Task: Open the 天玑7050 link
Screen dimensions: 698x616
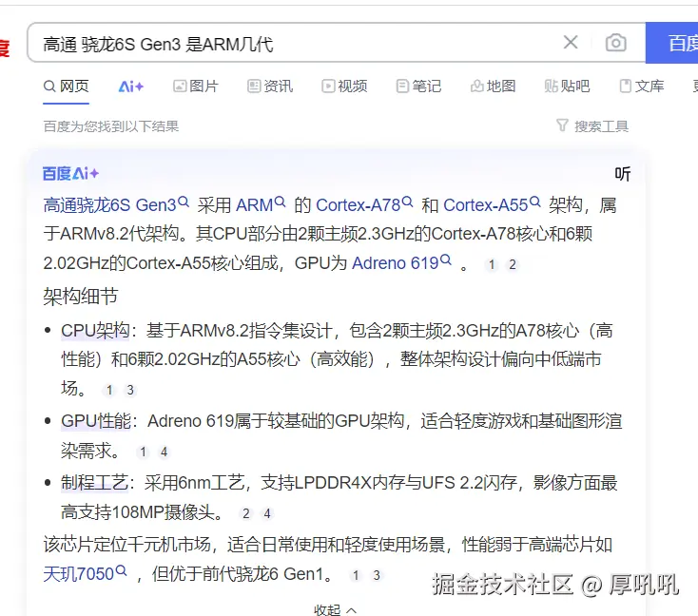Action: coord(79,574)
